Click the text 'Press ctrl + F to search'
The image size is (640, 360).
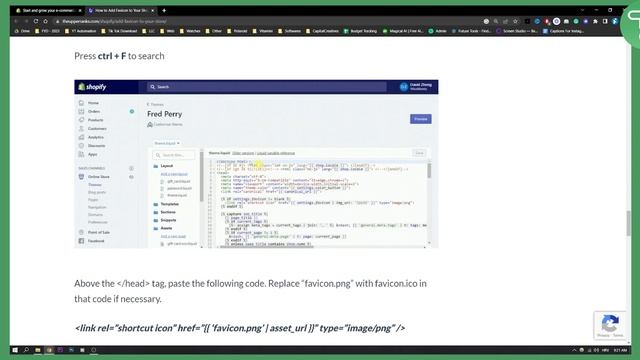coord(119,56)
